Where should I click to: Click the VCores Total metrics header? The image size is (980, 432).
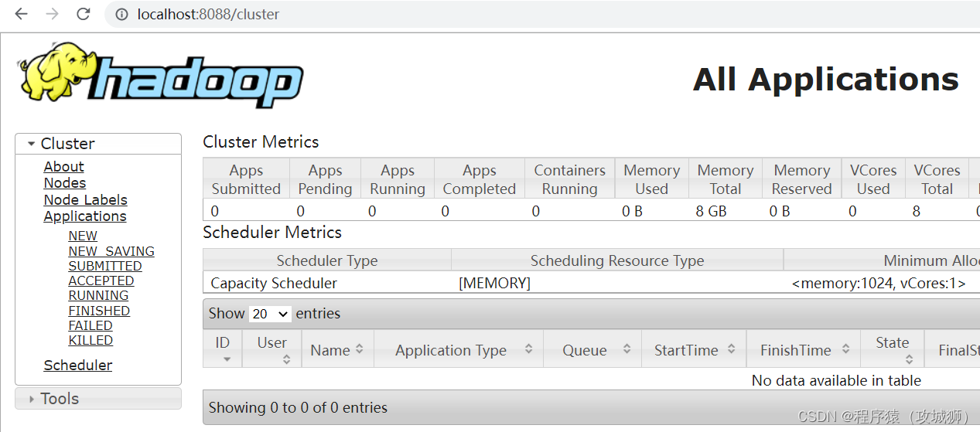coord(937,179)
